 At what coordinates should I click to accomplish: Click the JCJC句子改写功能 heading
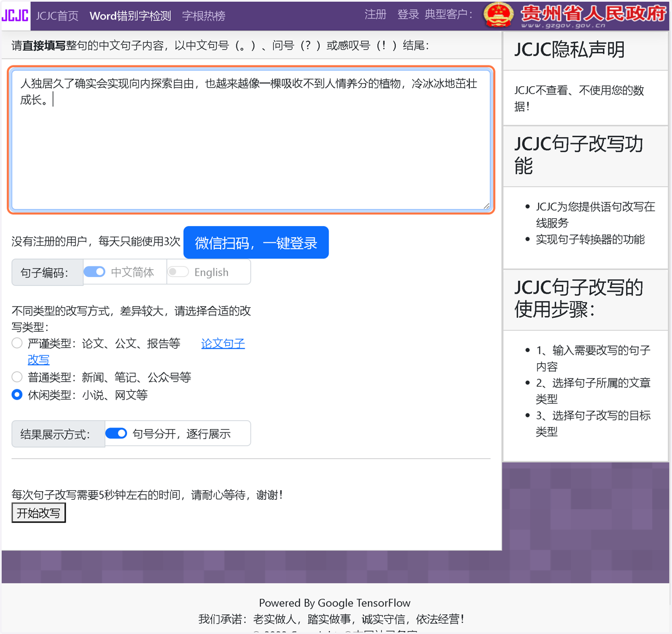pyautogui.click(x=578, y=155)
